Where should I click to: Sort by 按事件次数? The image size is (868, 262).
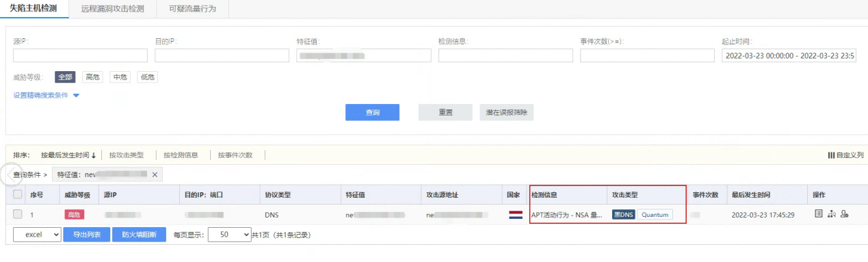pos(235,155)
